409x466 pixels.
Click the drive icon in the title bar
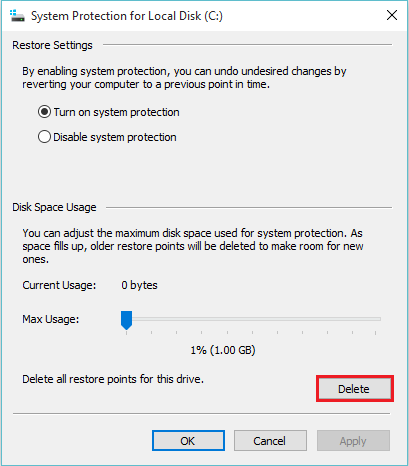point(17,16)
